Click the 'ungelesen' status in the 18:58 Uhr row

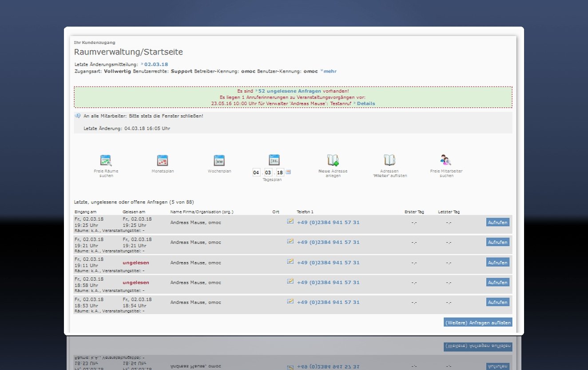tap(136, 282)
